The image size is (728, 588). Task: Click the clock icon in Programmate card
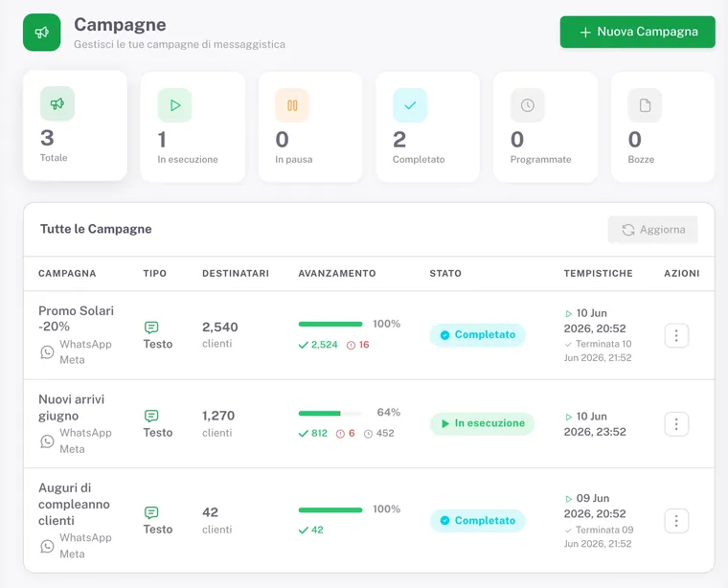click(528, 105)
